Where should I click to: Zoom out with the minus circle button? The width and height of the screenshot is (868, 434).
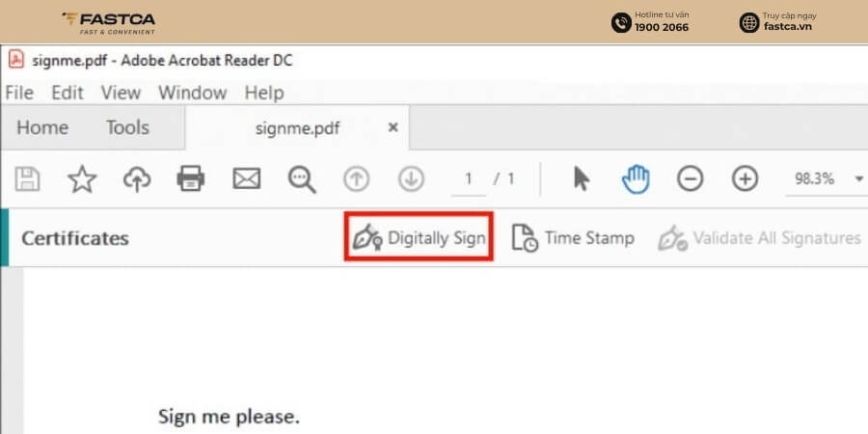(691, 179)
